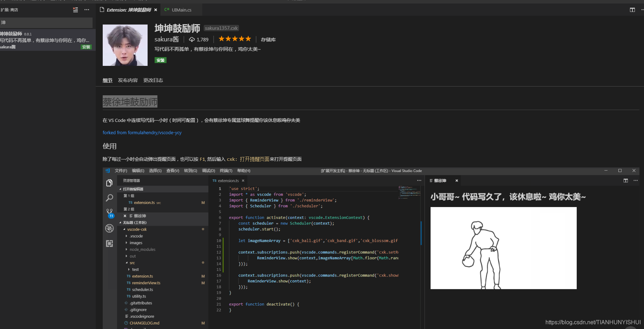Close the 蔡徐坤 webview tab
This screenshot has height=329, width=644.
point(456,181)
